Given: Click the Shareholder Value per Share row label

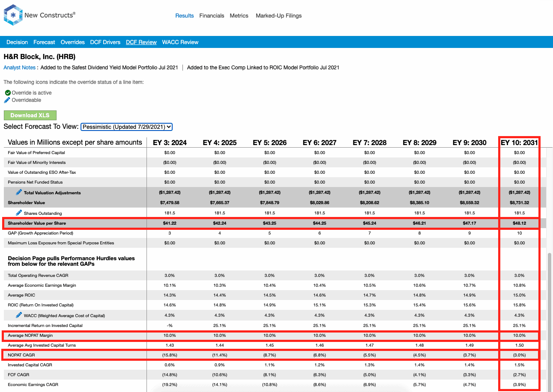Looking at the screenshot, I should (37, 223).
